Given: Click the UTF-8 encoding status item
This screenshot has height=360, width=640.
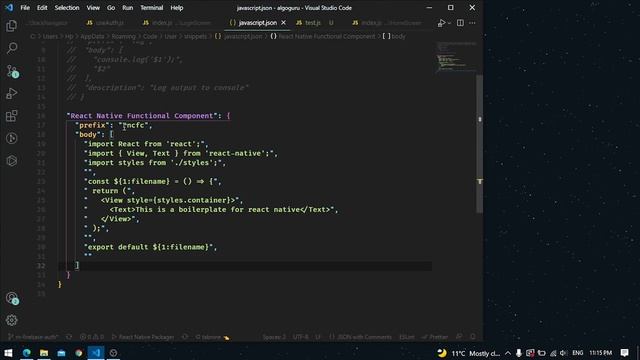Looking at the screenshot, I should (300, 337).
